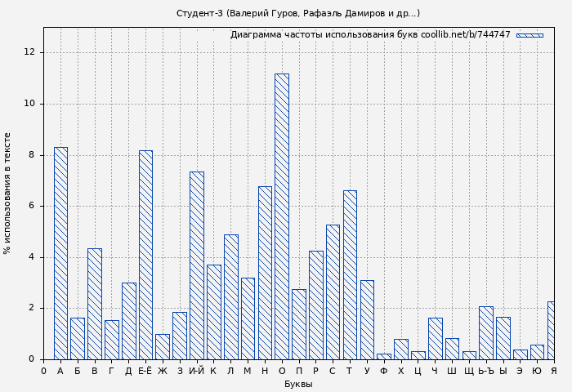Viewport: 572px width, 392px height.
Task: Select the bar for letter Н
Action: [x=265, y=273]
